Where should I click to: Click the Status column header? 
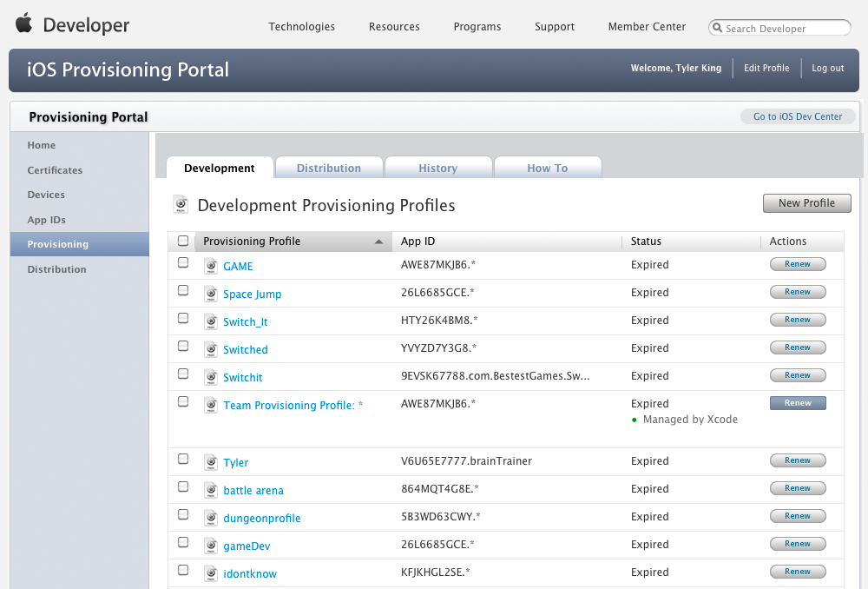click(x=646, y=241)
